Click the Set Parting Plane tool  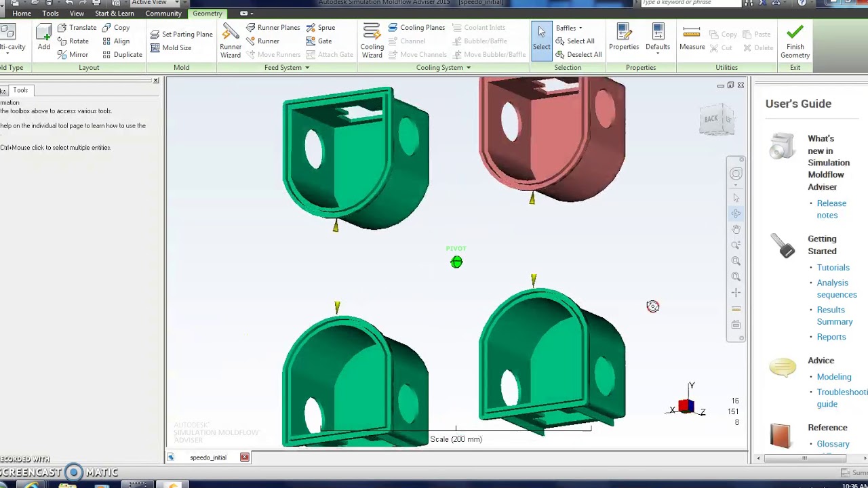[x=181, y=35]
